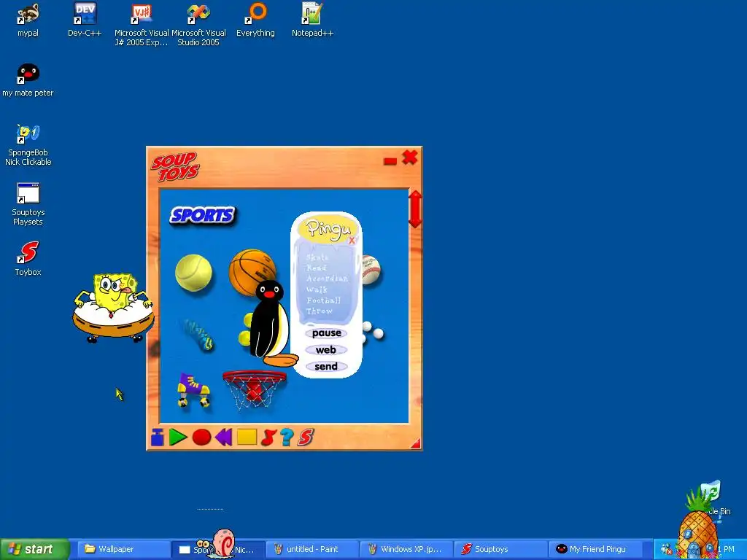Click the red music note icon
The image size is (747, 560).
[x=268, y=437]
